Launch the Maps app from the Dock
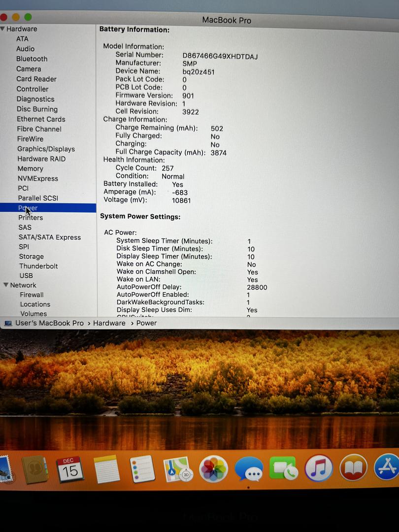The width and height of the screenshot is (399, 532). (x=178, y=469)
